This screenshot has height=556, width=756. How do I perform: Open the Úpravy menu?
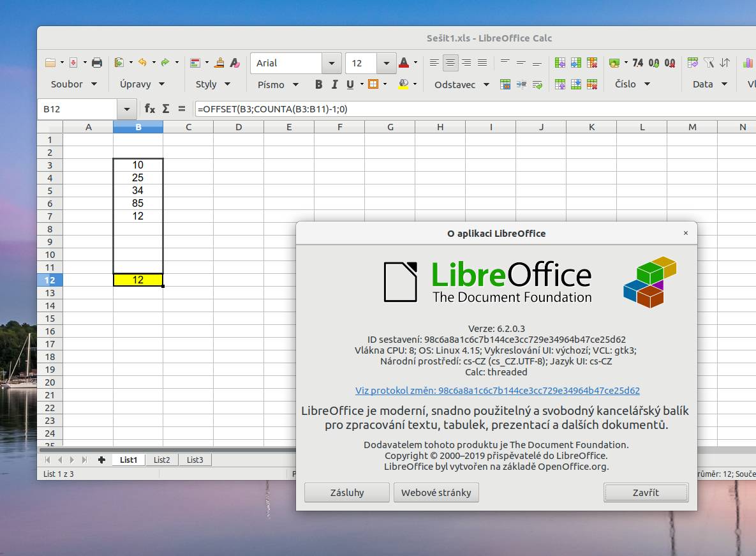pos(142,84)
